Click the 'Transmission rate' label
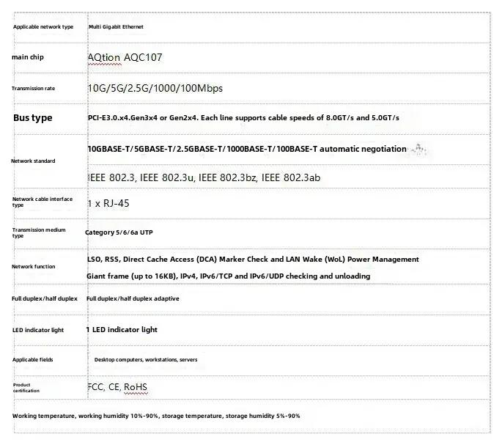This screenshot has height=448, width=502. [x=33, y=89]
